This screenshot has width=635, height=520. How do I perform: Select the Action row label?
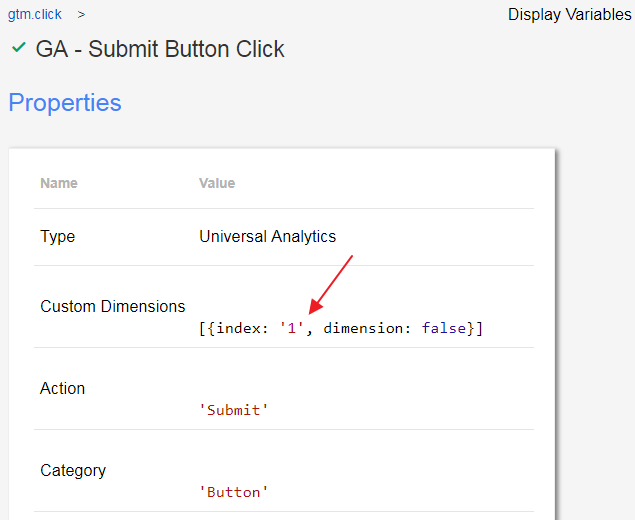point(62,388)
